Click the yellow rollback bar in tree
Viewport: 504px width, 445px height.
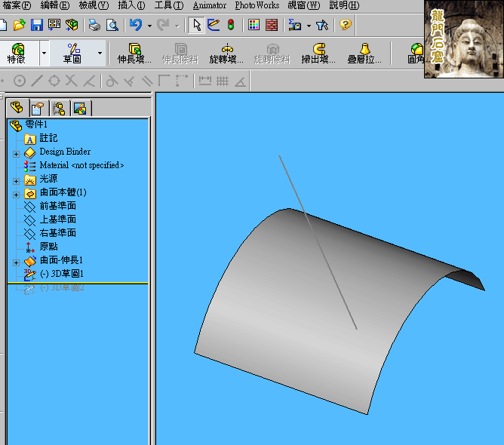[x=75, y=282]
